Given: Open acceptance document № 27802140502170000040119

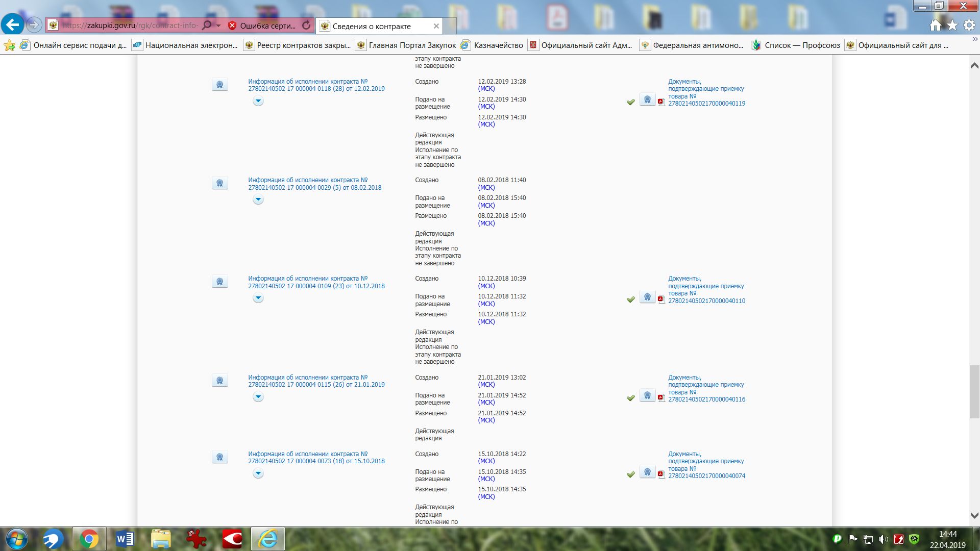Looking at the screenshot, I should pyautogui.click(x=706, y=92).
